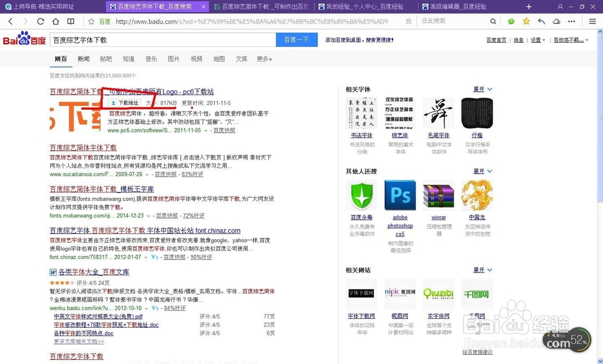This screenshot has height=364, width=603.
Task: Select the 图片 search category
Action: (x=174, y=59)
